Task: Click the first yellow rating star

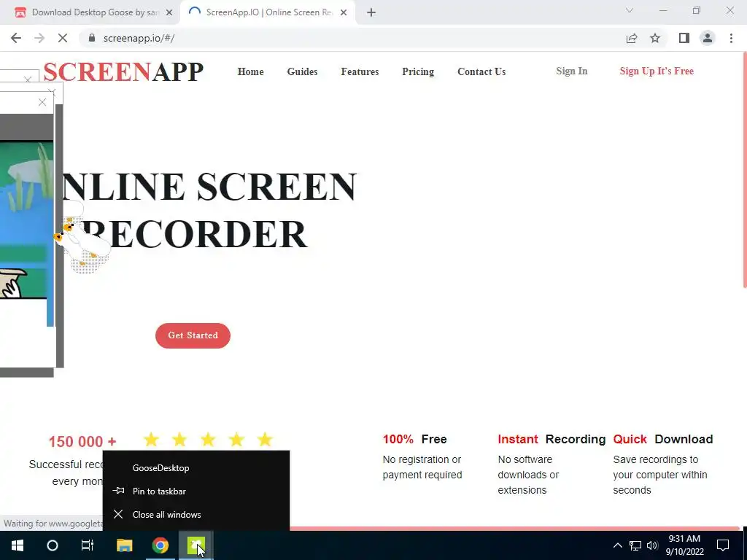Action: (151, 439)
